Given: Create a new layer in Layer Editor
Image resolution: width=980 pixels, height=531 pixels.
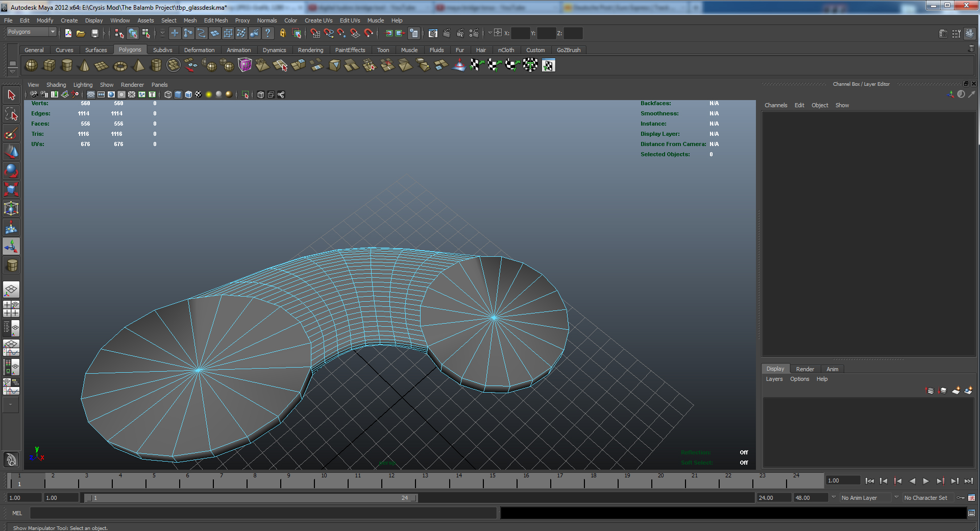Looking at the screenshot, I should click(x=955, y=391).
